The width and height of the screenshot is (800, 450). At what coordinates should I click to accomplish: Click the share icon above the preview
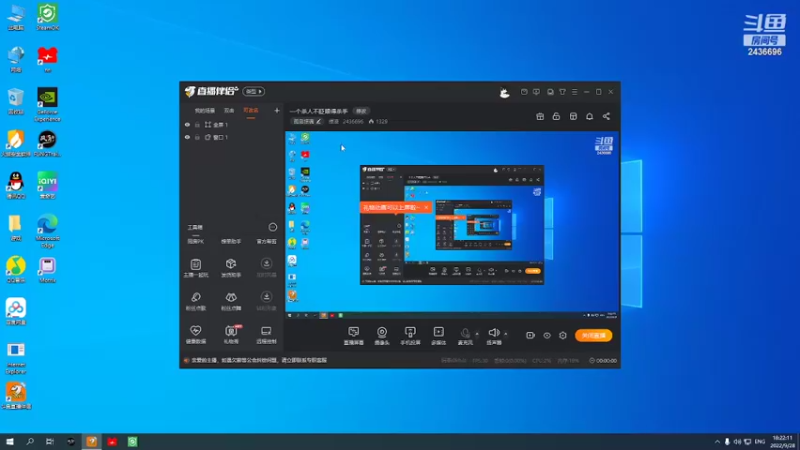606,117
